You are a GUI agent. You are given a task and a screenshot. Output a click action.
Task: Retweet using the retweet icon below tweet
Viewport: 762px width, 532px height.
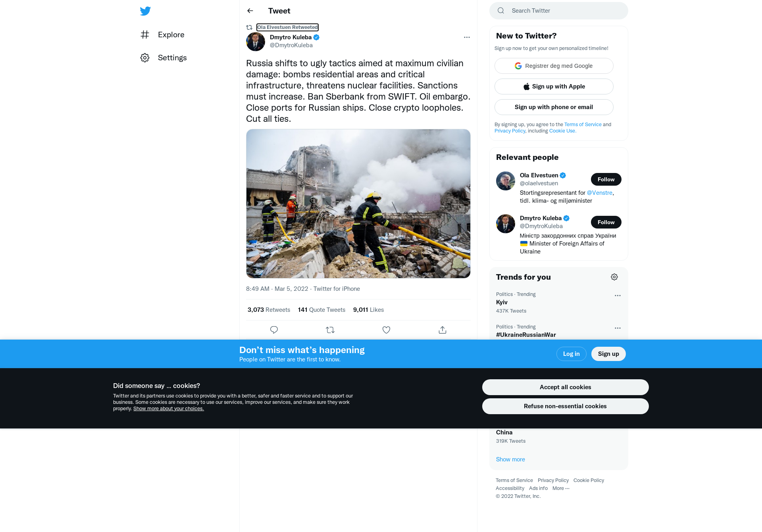330,330
